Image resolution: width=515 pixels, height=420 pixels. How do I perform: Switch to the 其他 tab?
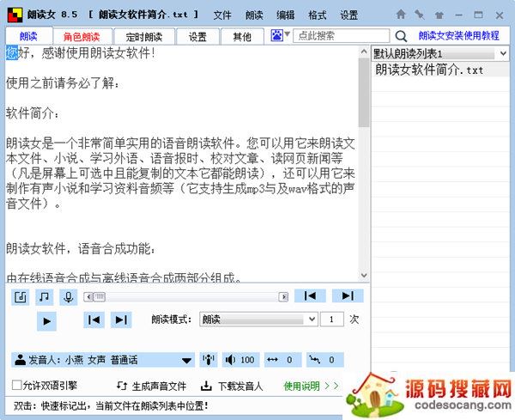[242, 36]
